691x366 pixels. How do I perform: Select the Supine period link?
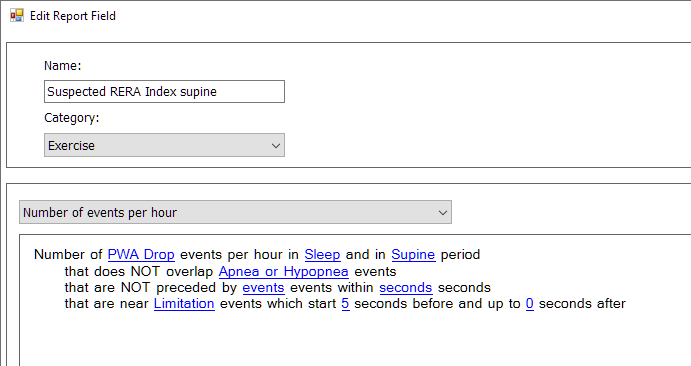tap(413, 255)
